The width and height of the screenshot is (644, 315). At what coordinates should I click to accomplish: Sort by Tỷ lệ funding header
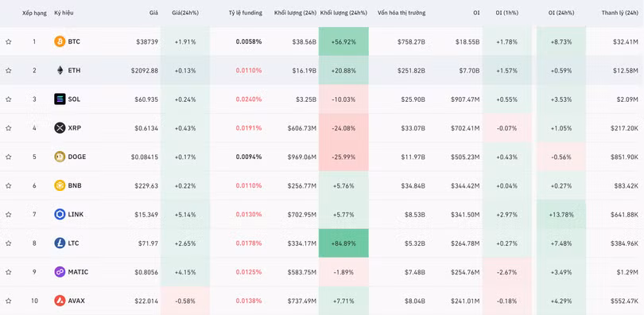[245, 13]
